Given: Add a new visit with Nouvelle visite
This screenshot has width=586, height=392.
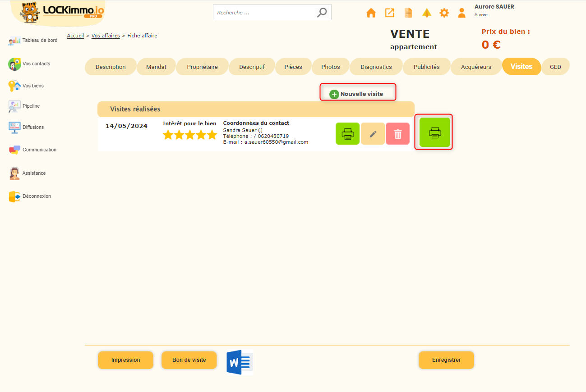Looking at the screenshot, I should 357,94.
